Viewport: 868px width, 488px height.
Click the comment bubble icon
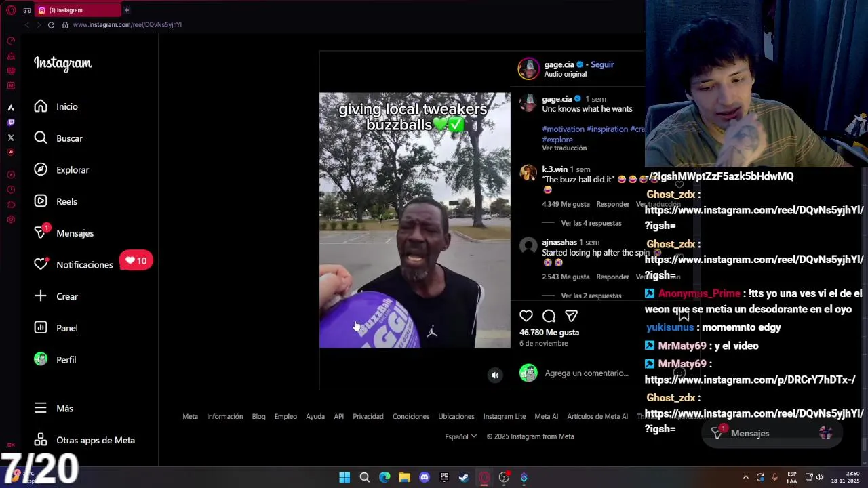(549, 316)
